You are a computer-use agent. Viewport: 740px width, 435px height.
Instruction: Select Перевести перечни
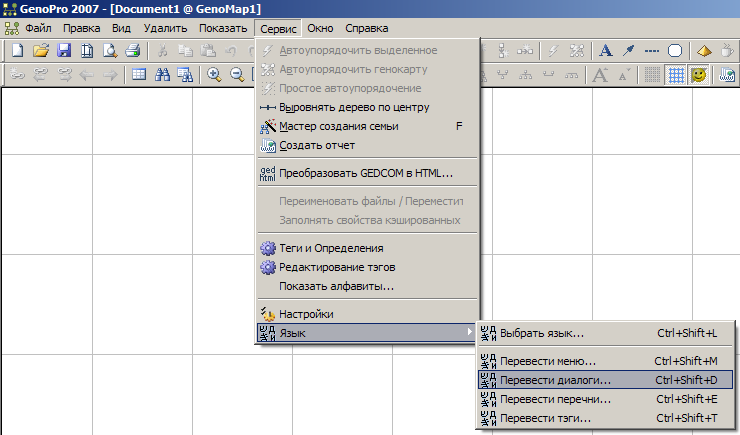coord(605,399)
